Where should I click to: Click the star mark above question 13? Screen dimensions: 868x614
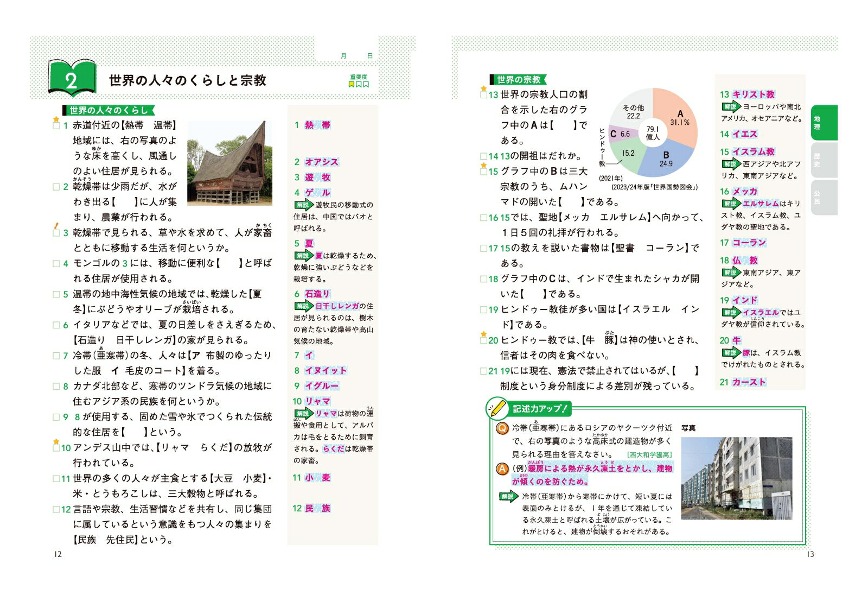(483, 88)
